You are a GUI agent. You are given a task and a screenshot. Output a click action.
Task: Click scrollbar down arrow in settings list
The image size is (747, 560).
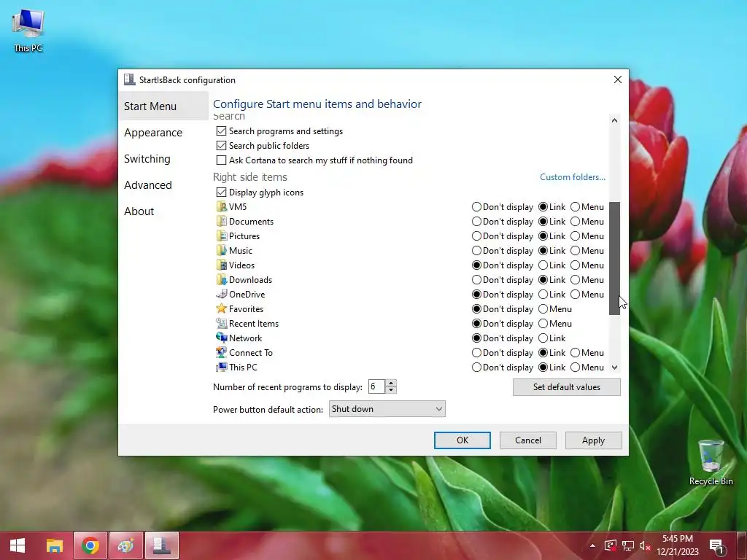(x=614, y=367)
